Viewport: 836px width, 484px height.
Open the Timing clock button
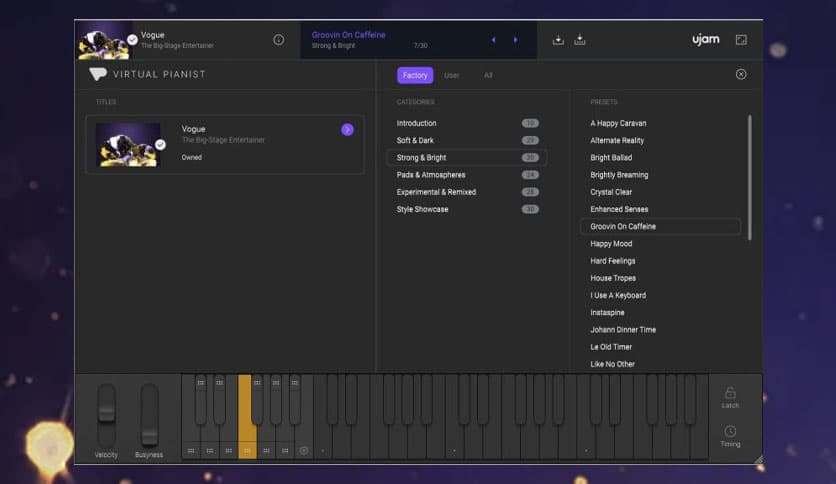click(x=730, y=435)
